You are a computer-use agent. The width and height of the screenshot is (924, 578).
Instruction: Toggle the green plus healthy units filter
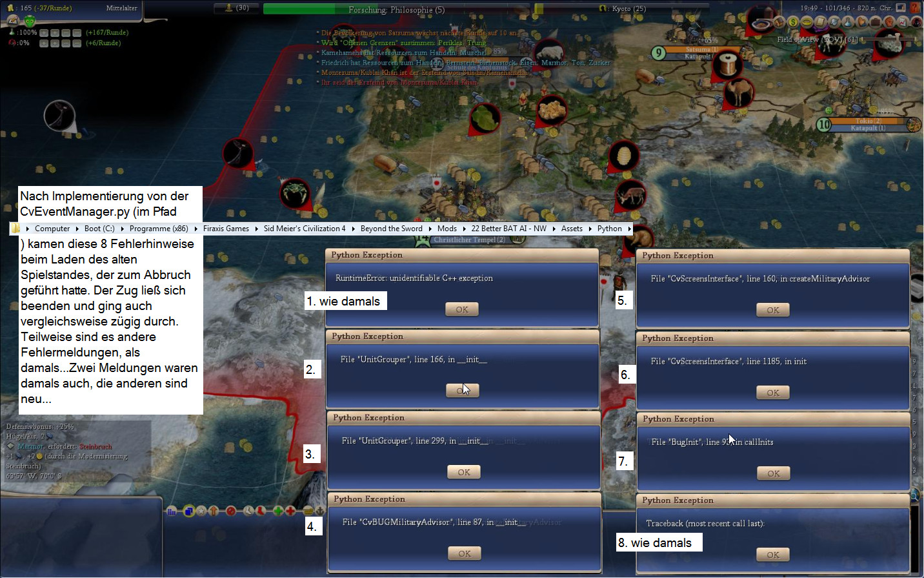click(x=277, y=511)
